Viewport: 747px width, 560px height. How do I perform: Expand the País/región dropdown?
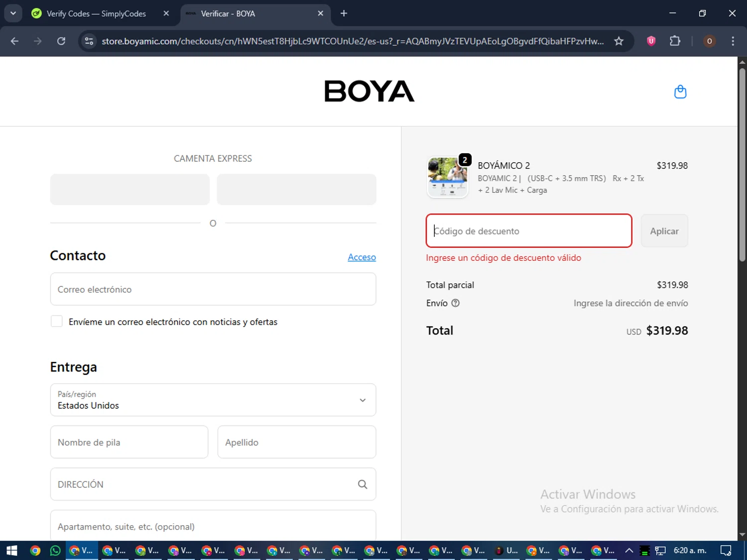(213, 400)
